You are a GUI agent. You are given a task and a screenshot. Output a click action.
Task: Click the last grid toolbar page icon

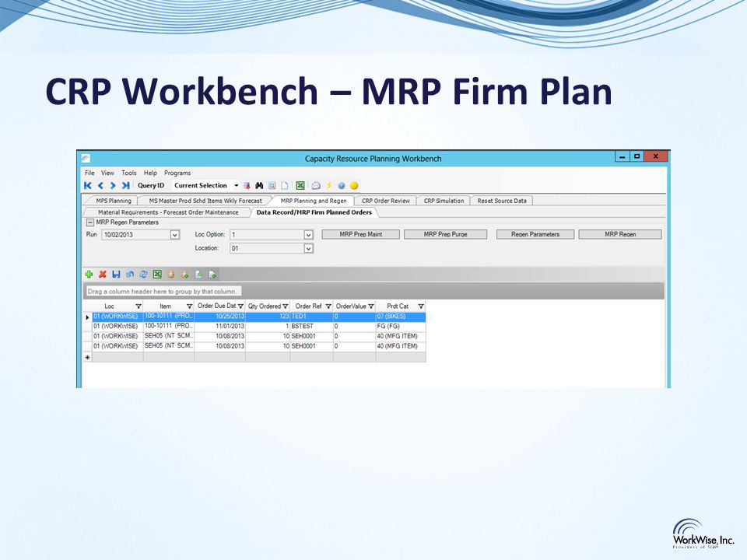coord(212,275)
